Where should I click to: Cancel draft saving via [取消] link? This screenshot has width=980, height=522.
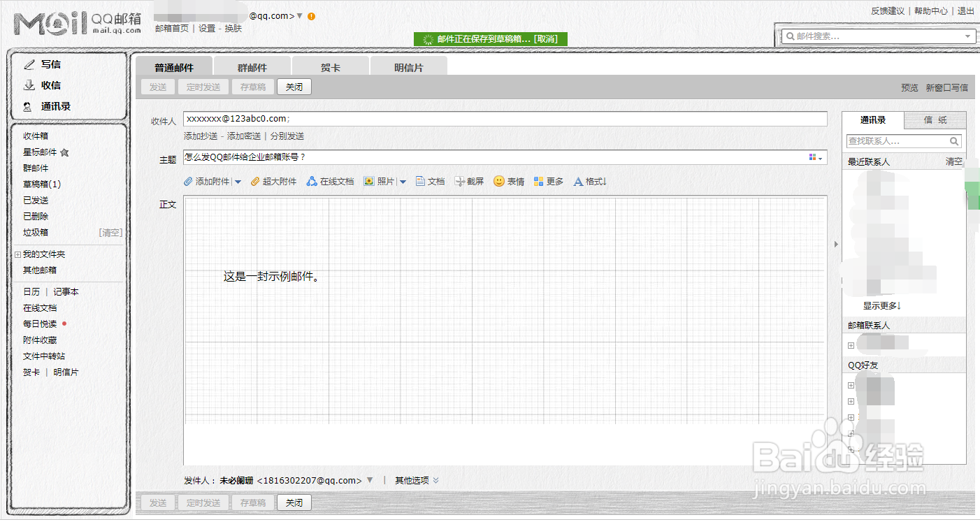(x=545, y=39)
